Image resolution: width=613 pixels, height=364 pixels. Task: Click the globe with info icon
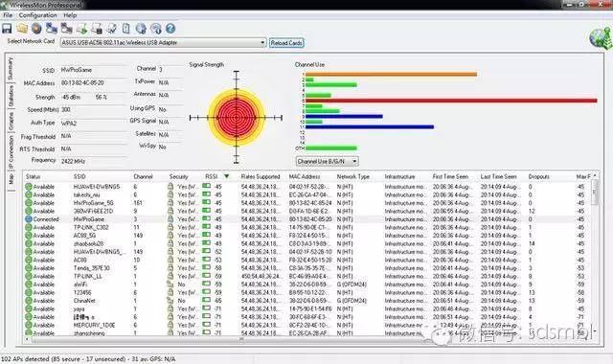pos(155,29)
